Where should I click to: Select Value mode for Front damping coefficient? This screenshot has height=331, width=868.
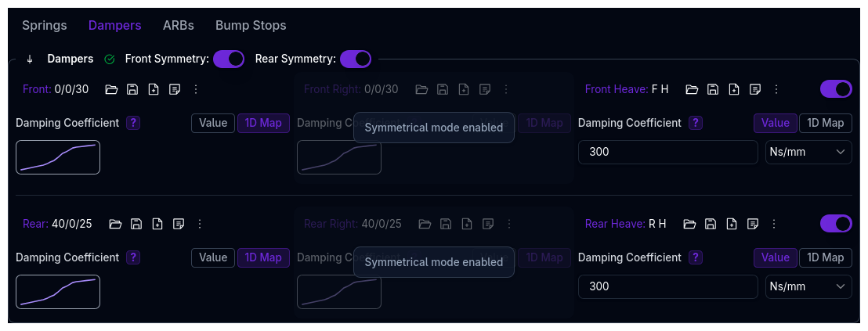(x=213, y=123)
